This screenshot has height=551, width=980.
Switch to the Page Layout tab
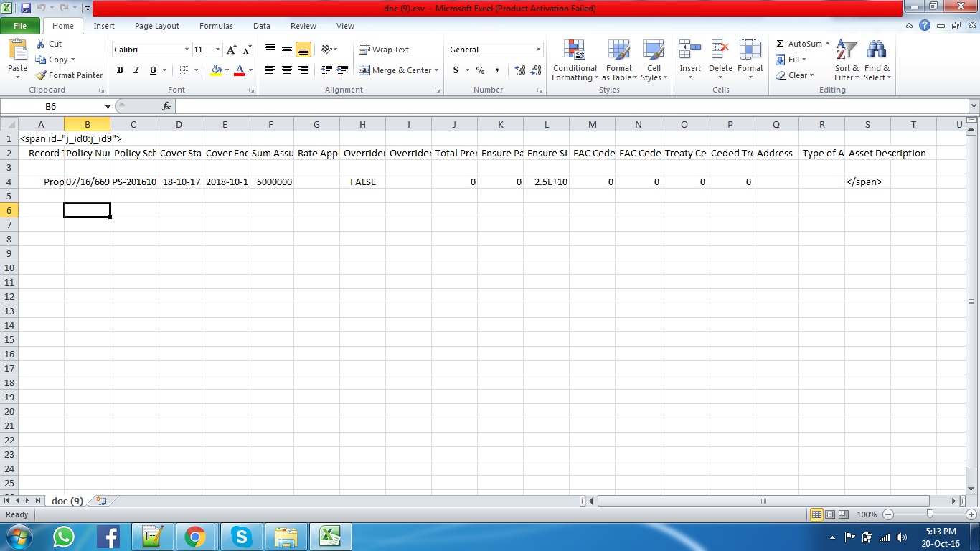pyautogui.click(x=157, y=26)
